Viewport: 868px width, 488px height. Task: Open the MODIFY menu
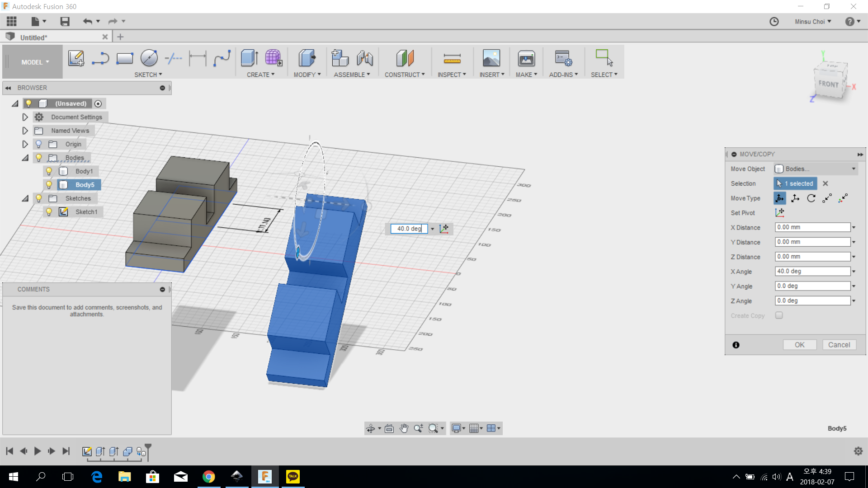coord(307,75)
